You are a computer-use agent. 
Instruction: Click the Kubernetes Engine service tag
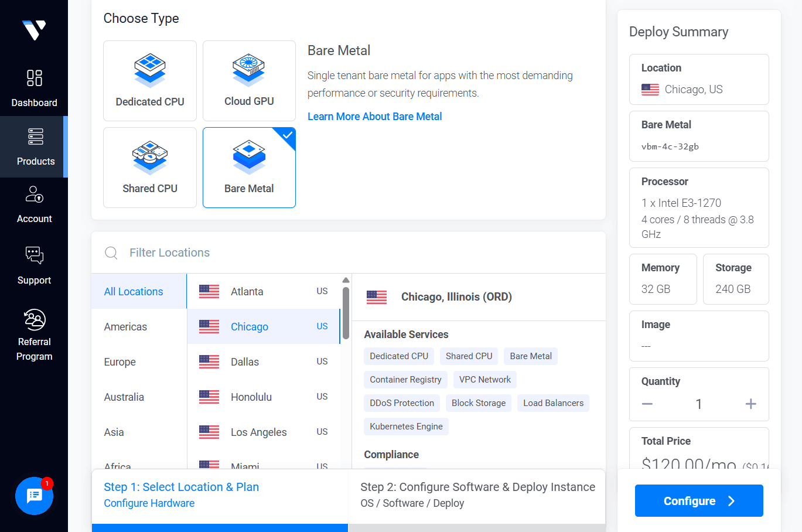click(x=406, y=427)
